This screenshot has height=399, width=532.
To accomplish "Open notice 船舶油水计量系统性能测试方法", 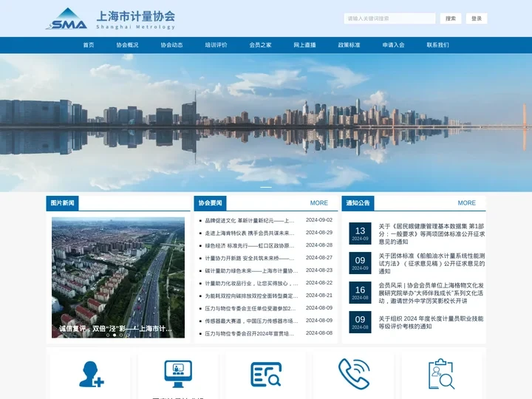I will pyautogui.click(x=432, y=263).
